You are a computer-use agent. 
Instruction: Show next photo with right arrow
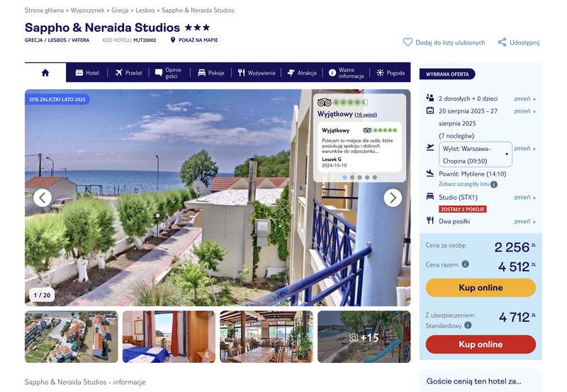(393, 198)
